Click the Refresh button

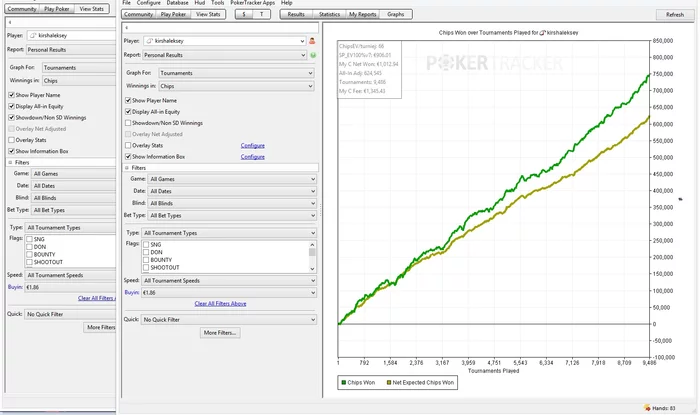tap(675, 15)
